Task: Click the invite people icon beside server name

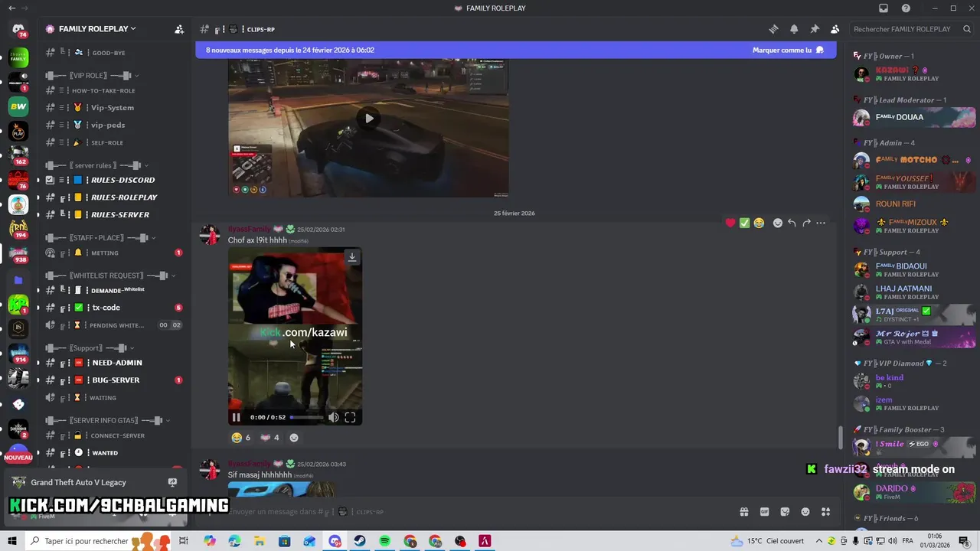Action: (x=179, y=29)
